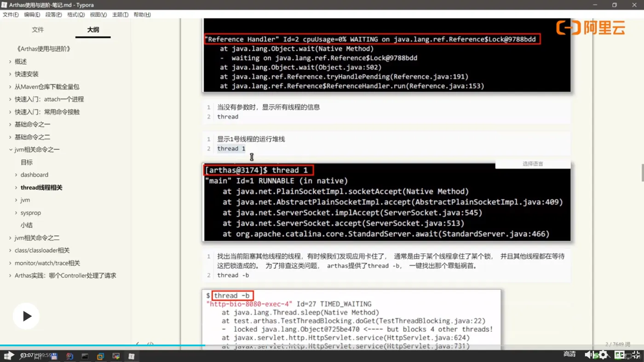Click the word count 2 / 7649 词

(x=618, y=344)
